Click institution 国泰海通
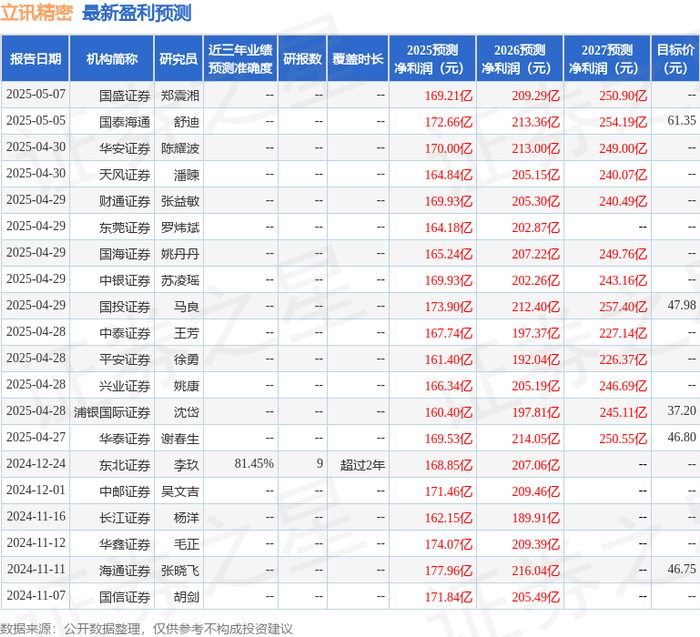This screenshot has width=700, height=637. pyautogui.click(x=125, y=122)
